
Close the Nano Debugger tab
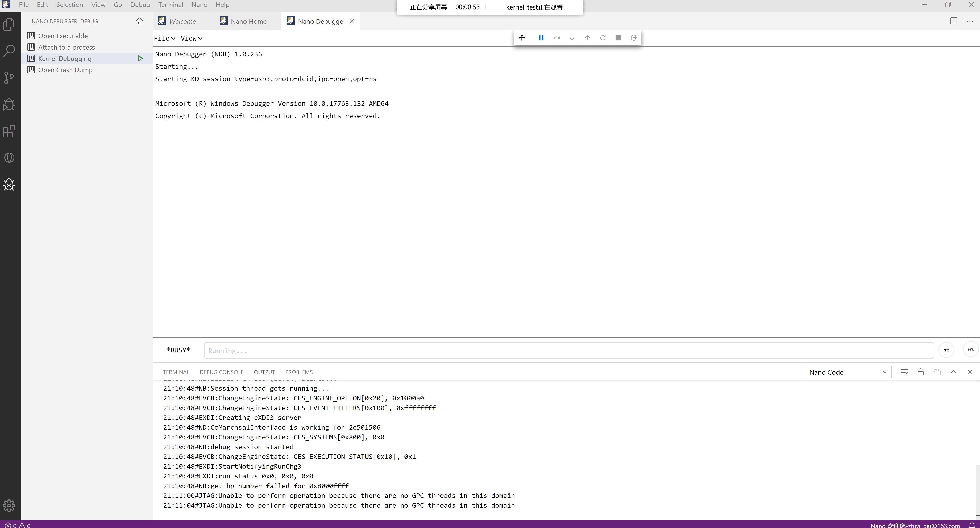pos(352,21)
